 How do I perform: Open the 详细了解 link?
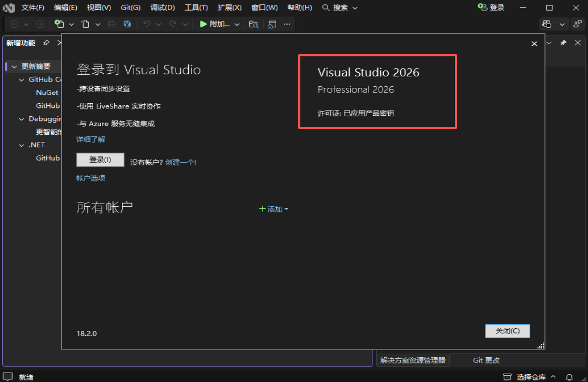click(91, 139)
